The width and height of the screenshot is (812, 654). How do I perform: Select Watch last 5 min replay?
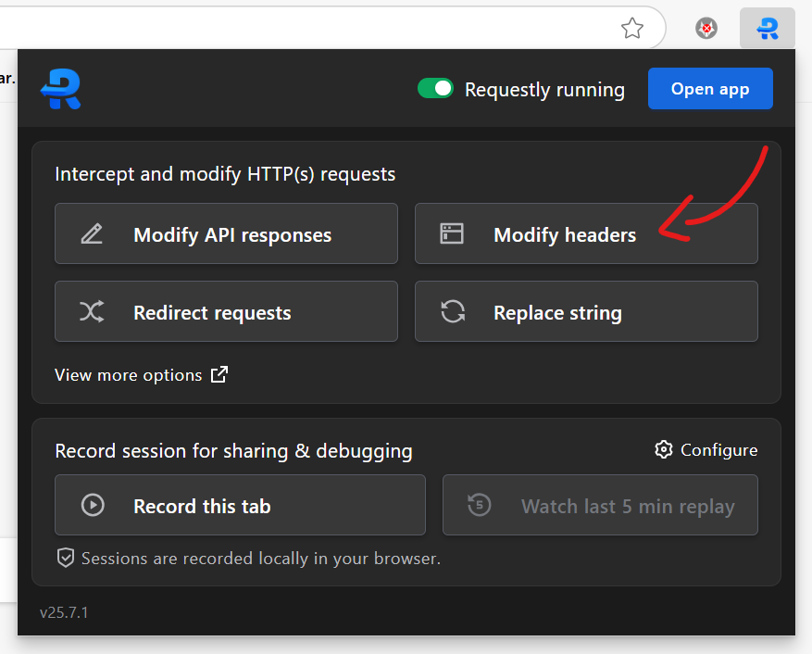tap(600, 505)
